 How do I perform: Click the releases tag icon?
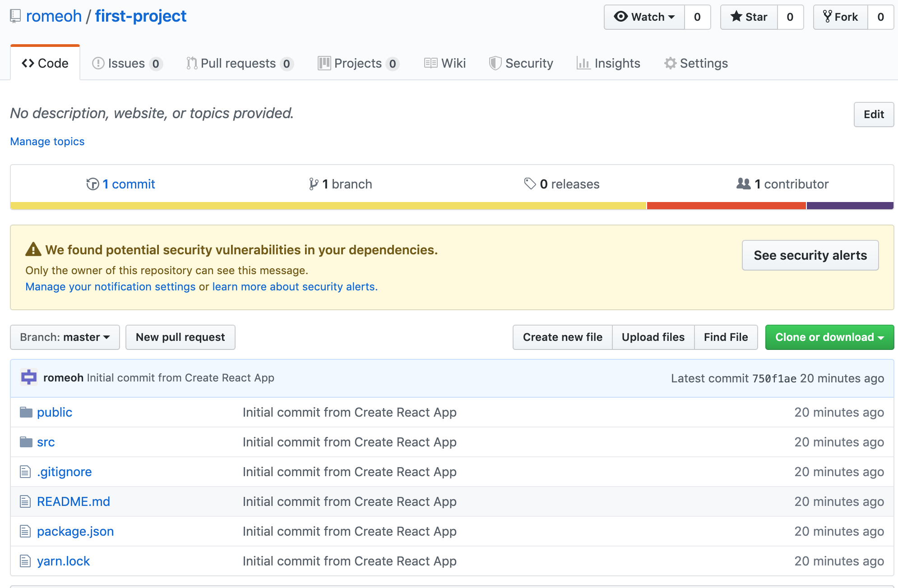coord(530,184)
